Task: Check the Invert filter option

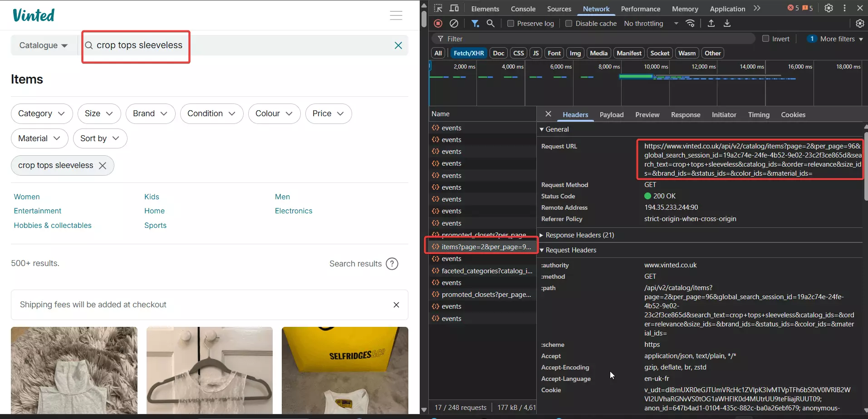Action: click(x=765, y=39)
